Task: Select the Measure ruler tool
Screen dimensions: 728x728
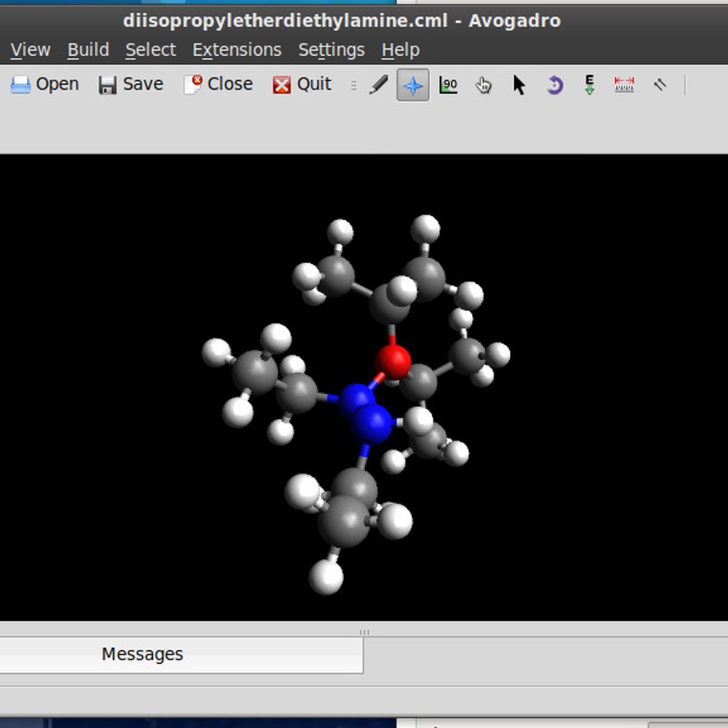Action: coord(624,84)
